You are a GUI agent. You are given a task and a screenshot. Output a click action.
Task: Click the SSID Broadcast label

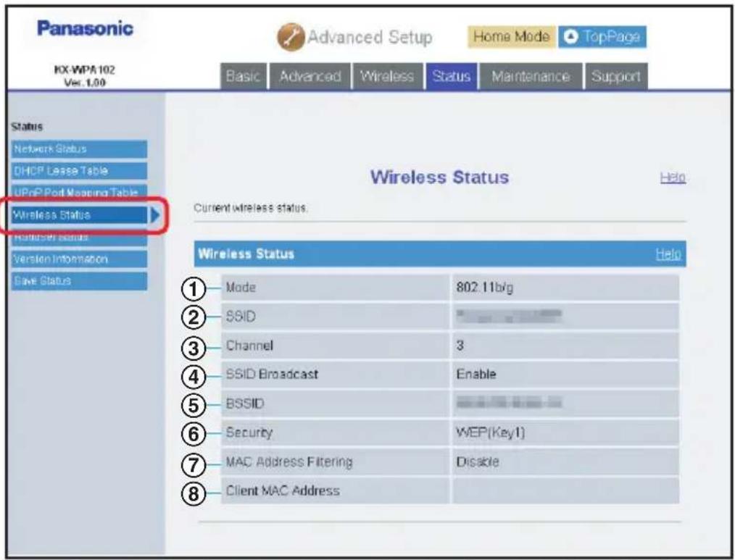pos(272,374)
